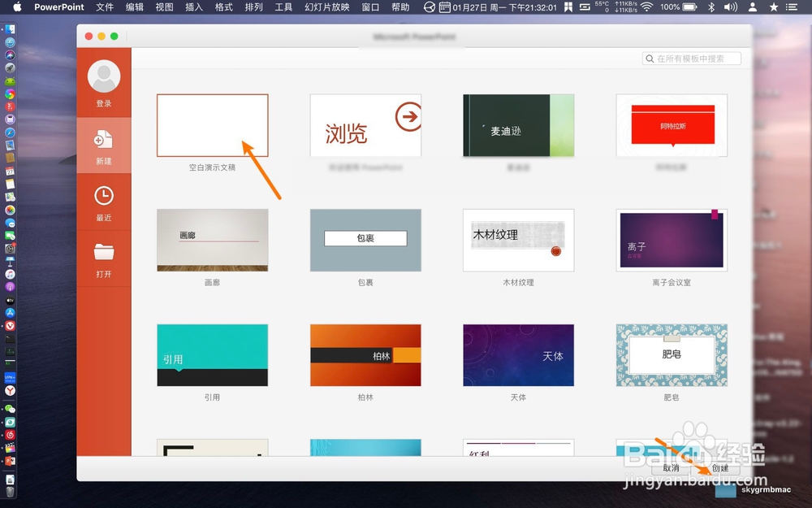Select the 空白演示文稿 blank presentation thumbnail
The height and width of the screenshot is (508, 812).
point(212,125)
